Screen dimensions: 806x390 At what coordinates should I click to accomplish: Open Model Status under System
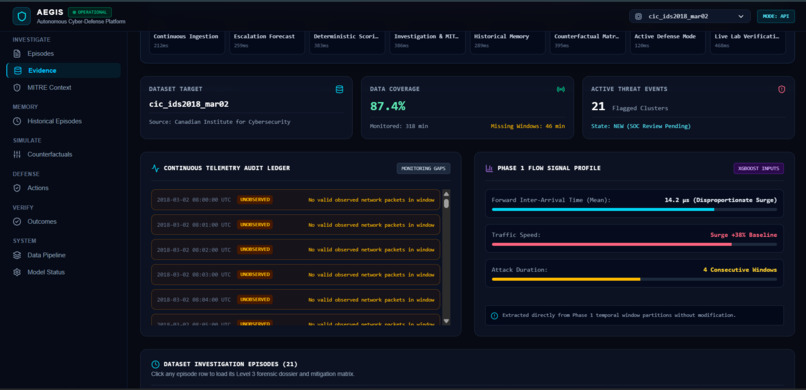(46, 272)
